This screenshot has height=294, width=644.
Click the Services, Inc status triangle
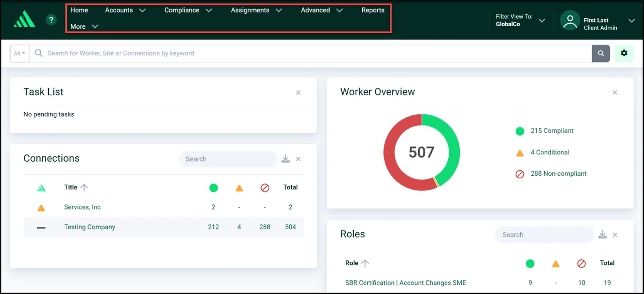(41, 207)
